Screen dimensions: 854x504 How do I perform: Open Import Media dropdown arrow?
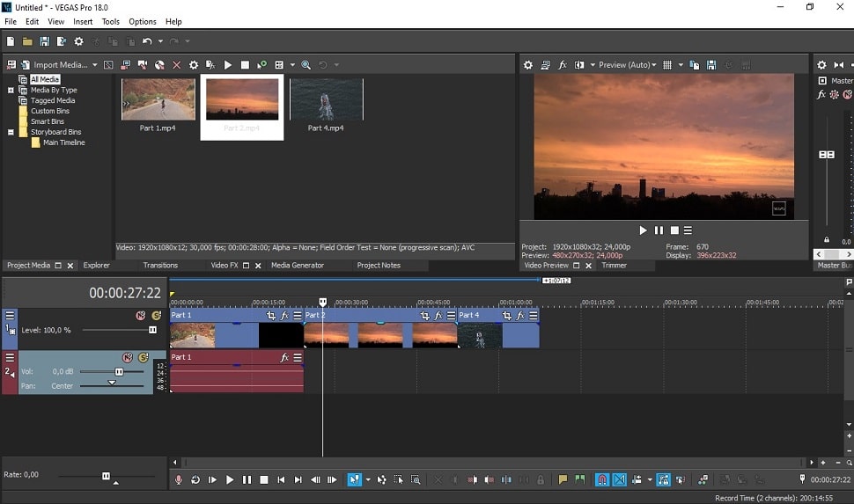95,65
